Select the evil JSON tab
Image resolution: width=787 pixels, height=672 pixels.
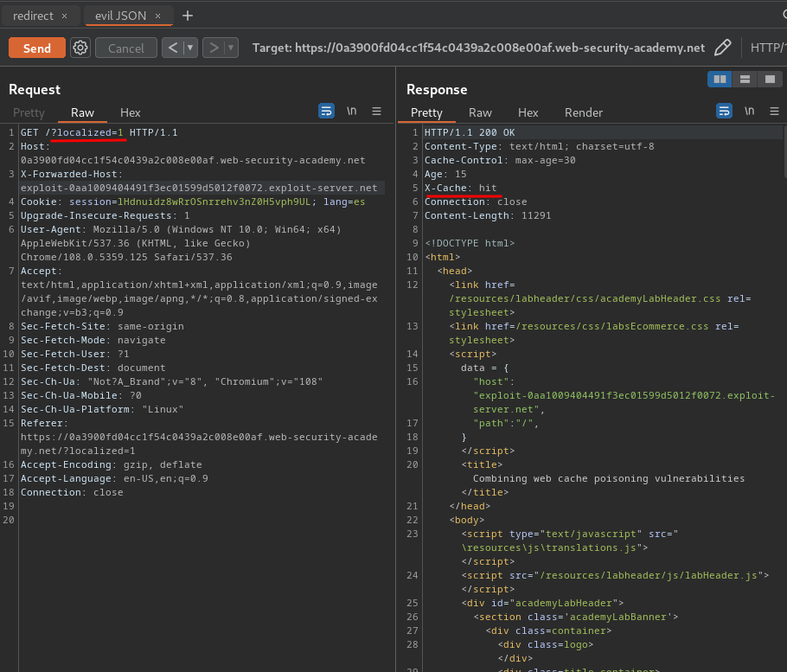coord(120,16)
